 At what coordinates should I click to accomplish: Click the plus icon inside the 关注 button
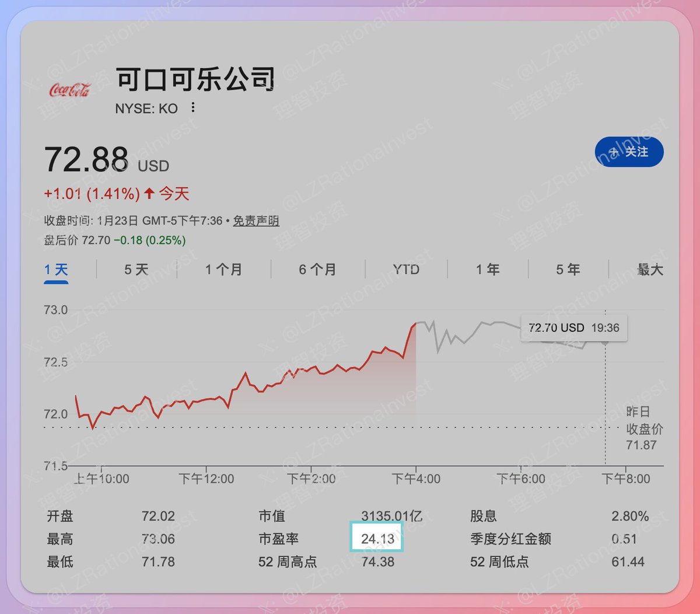(613, 152)
